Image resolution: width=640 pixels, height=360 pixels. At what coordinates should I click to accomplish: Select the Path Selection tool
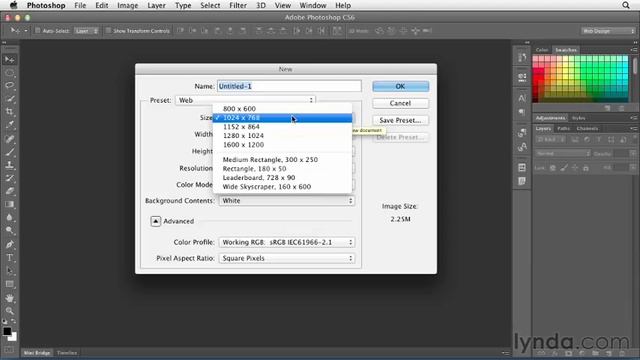(10, 271)
